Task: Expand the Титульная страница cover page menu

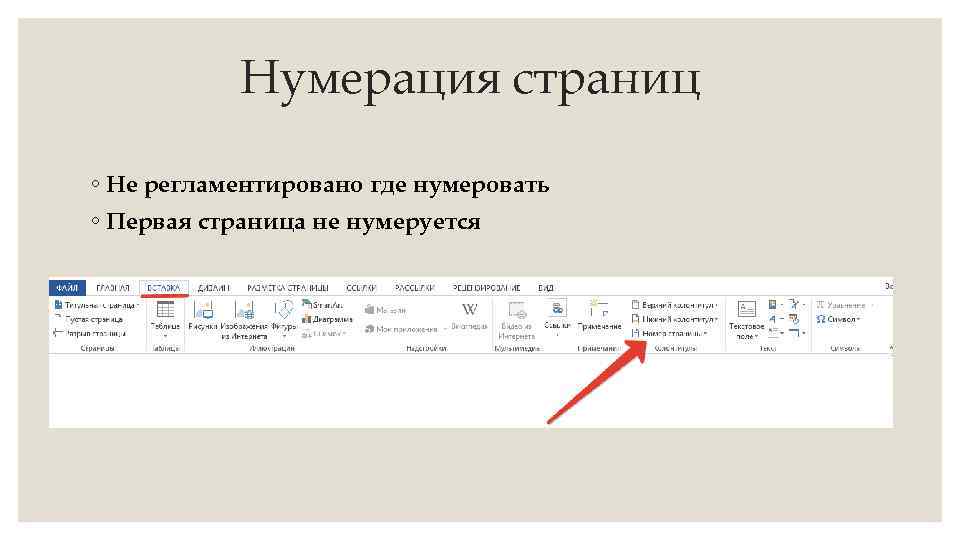Action: pos(97,305)
